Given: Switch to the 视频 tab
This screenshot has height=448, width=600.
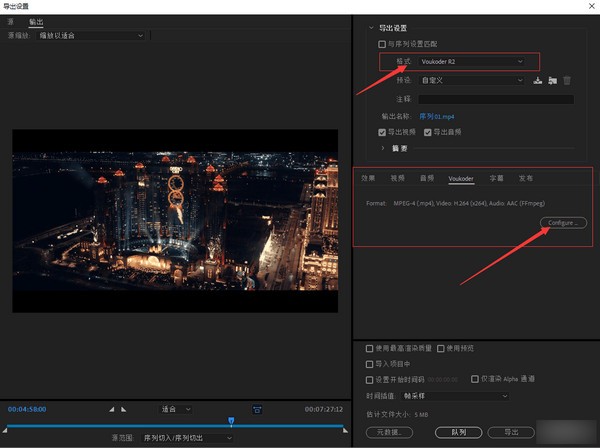Looking at the screenshot, I should pos(397,177).
